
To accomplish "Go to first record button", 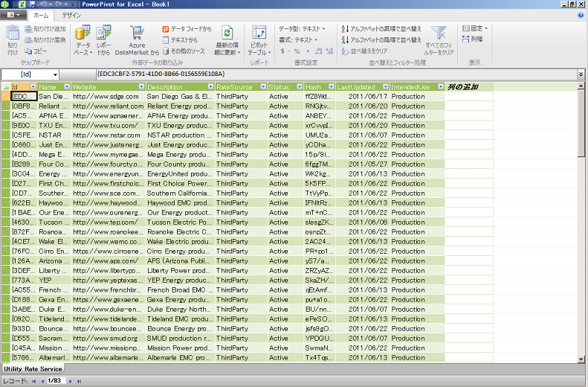I will click(33, 381).
